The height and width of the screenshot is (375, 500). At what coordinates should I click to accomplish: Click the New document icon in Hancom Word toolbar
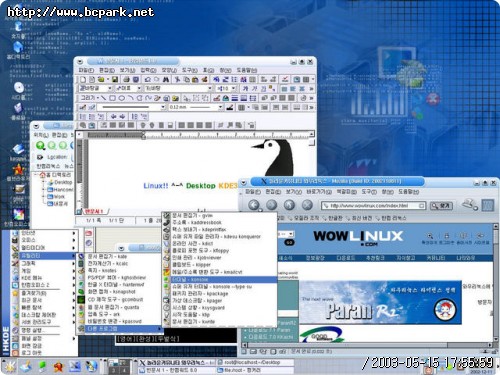83,79
